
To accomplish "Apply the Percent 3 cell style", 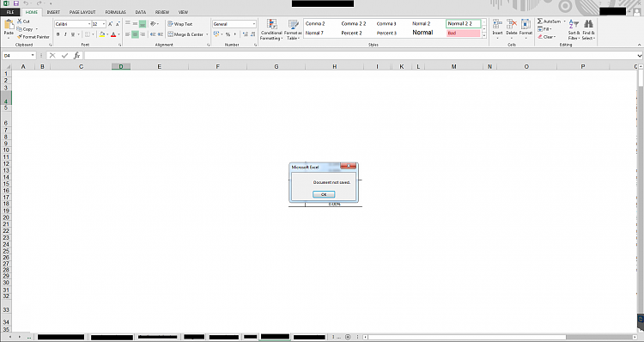I will point(386,34).
